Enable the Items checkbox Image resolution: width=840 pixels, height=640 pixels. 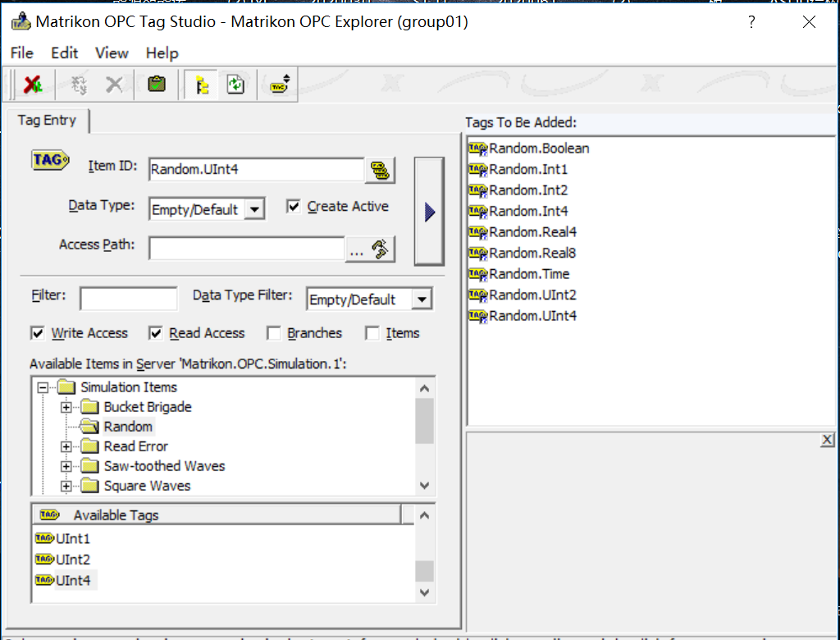pos(372,333)
